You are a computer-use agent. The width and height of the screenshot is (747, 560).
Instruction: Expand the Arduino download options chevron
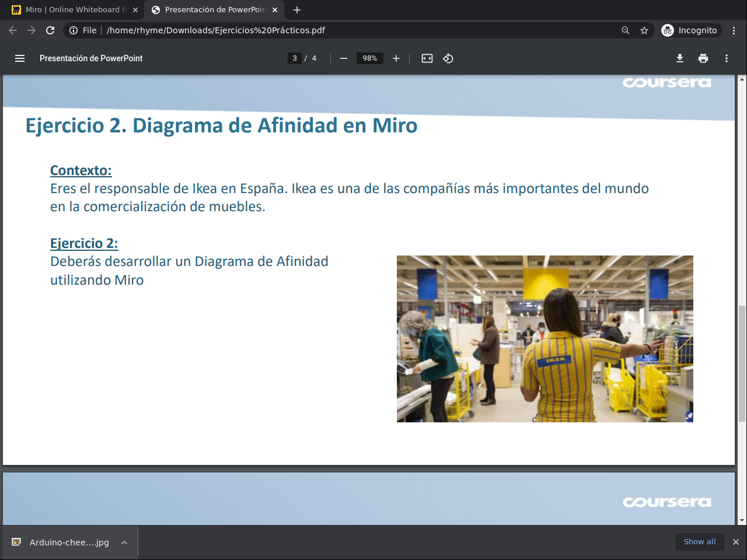pyautogui.click(x=124, y=542)
